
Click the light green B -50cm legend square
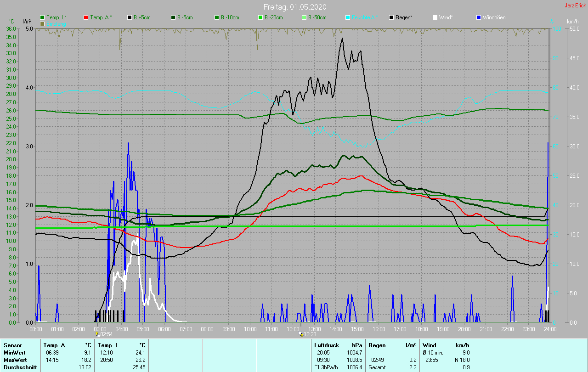(x=303, y=17)
